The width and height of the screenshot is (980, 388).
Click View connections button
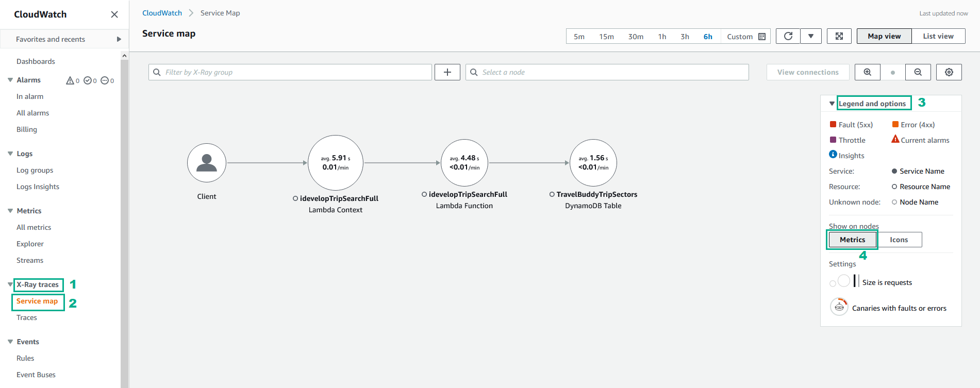pyautogui.click(x=808, y=72)
